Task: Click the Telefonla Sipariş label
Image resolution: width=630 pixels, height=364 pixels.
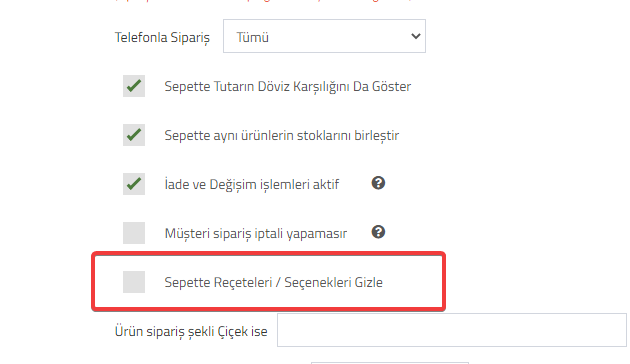Action: [162, 37]
